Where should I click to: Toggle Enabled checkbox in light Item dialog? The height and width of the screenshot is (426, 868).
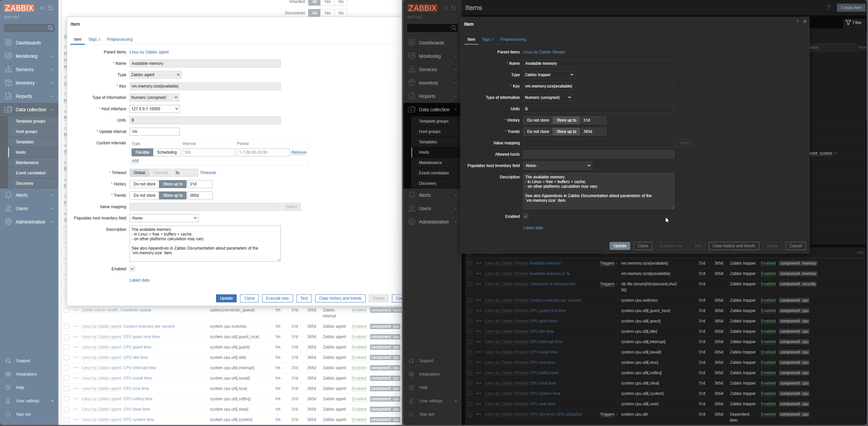tap(133, 269)
